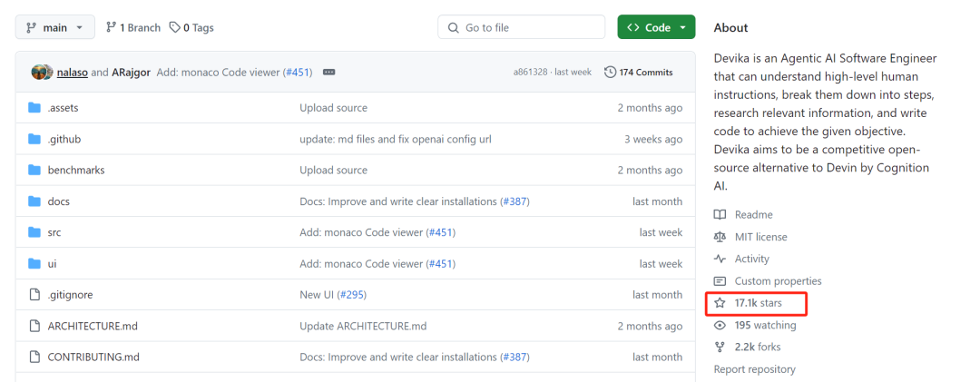Click the branch icon next to 1 Branch
Viewport: 980px width, 382px height.
pyautogui.click(x=112, y=27)
